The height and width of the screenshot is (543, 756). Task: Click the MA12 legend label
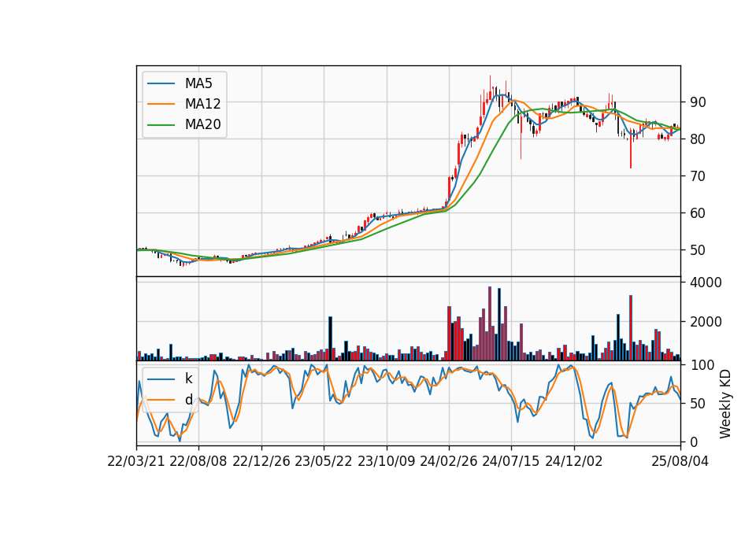(202, 104)
